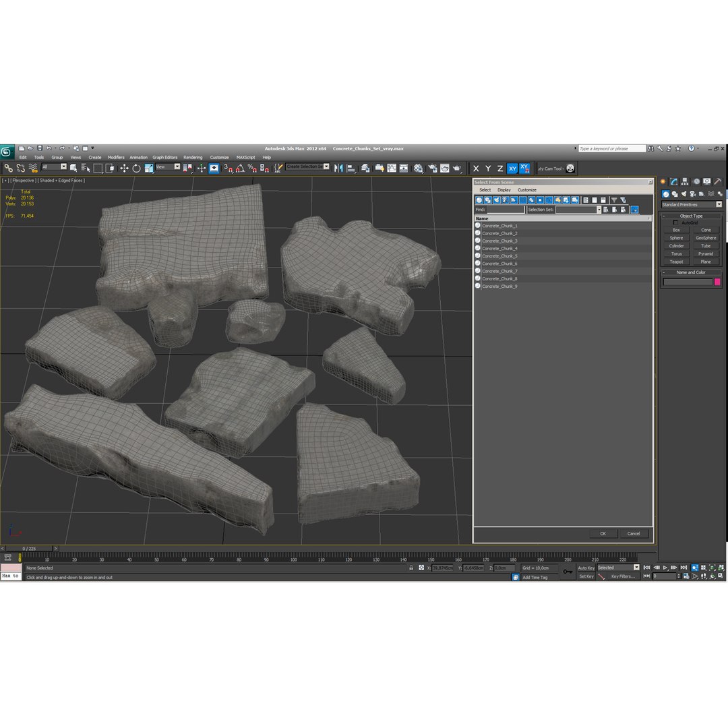Toggle Display Lights filter in dialog
Viewport: 728px width, 728px height.
[x=497, y=200]
